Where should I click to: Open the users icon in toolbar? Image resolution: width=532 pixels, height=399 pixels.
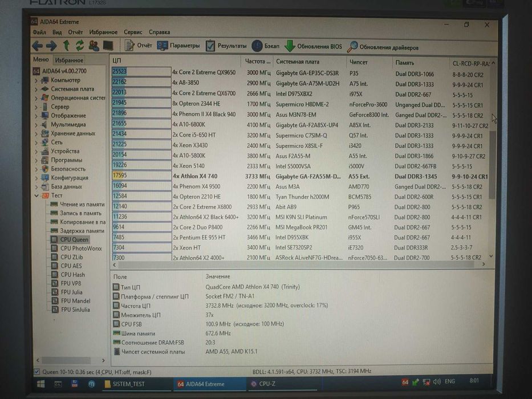point(94,46)
